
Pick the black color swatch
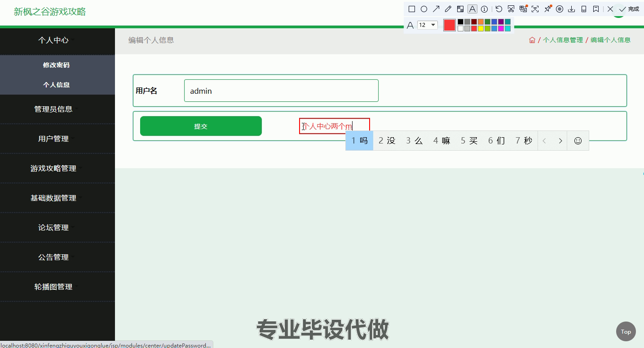tap(460, 22)
